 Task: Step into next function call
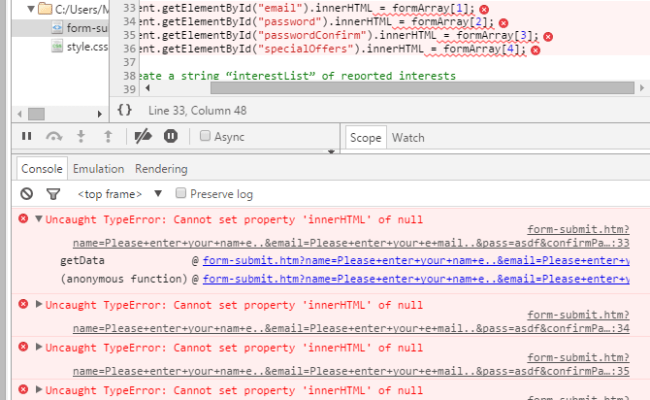coord(81,136)
